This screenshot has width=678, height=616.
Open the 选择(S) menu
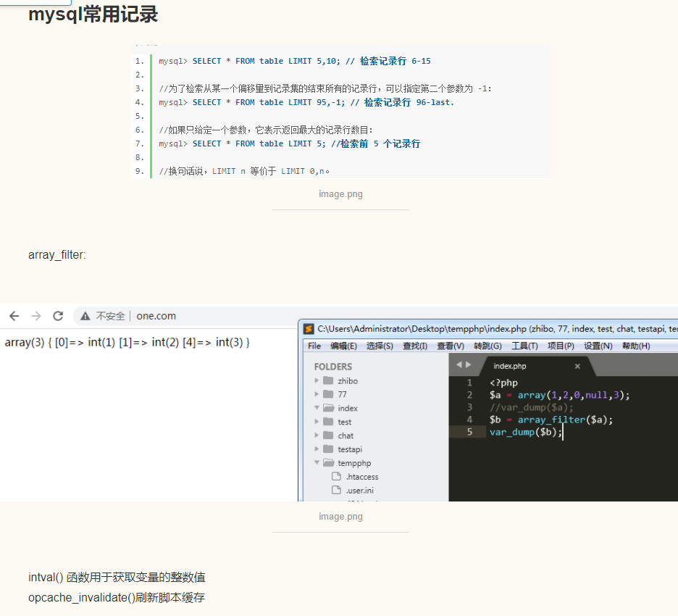380,346
